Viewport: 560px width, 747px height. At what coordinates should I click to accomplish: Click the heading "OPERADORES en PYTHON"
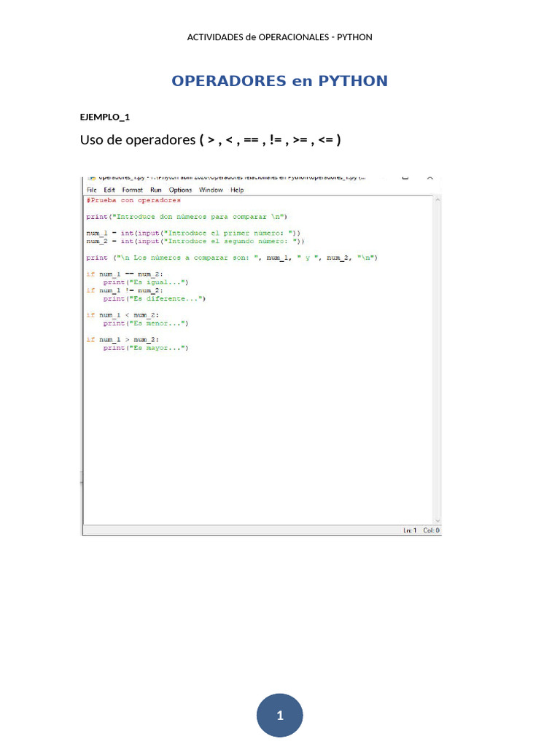280,81
